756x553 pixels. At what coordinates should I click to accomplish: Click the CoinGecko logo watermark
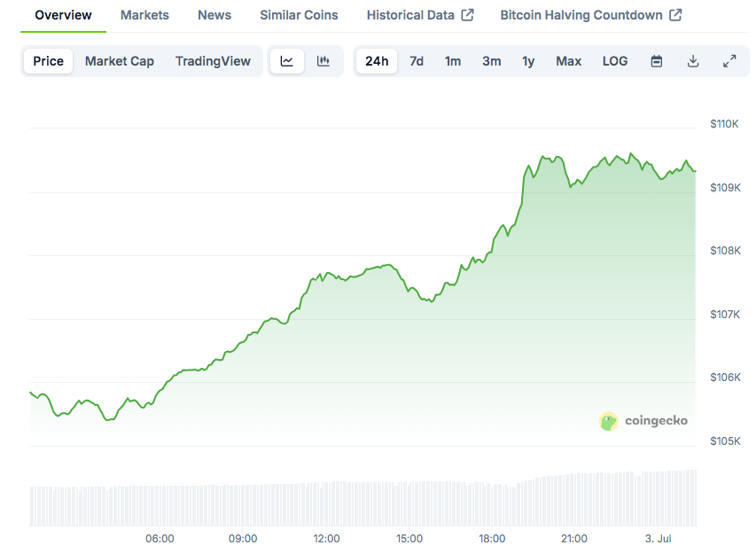[643, 421]
